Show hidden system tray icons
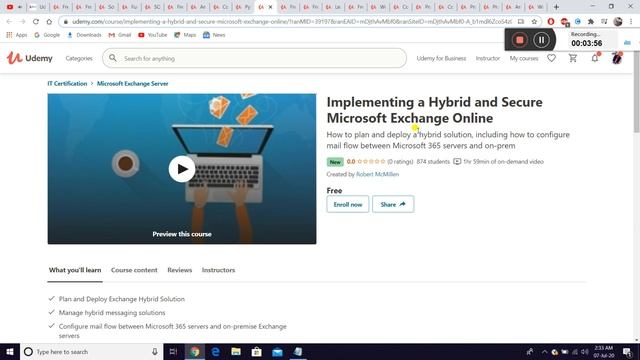Screen dimensions: 640x360 tap(544, 351)
